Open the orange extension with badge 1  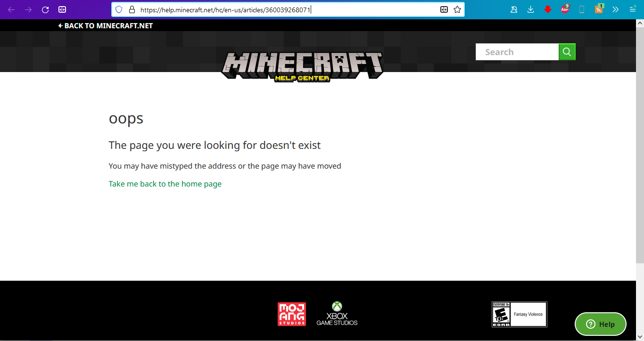coord(599,8)
